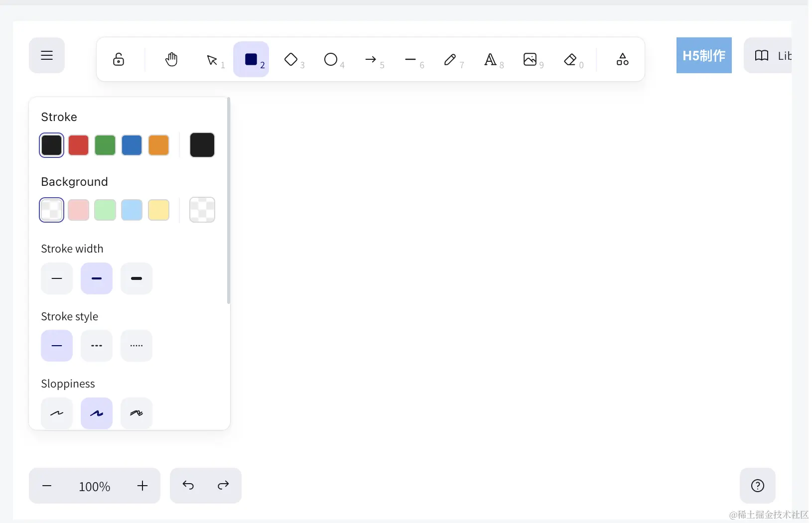Select the Ellipse tool
Viewport: 812px width, 523px height.
coord(331,59)
